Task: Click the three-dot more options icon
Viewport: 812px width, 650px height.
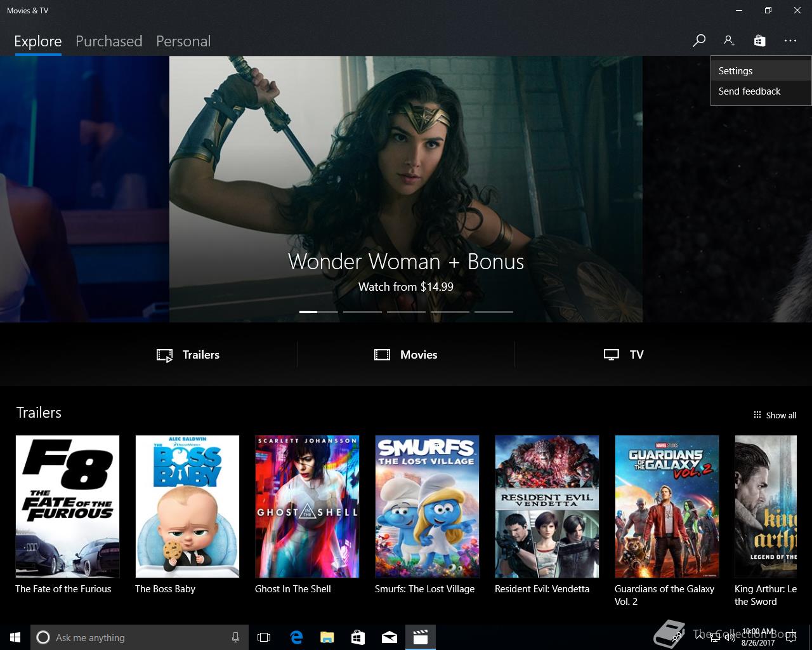Action: point(790,41)
